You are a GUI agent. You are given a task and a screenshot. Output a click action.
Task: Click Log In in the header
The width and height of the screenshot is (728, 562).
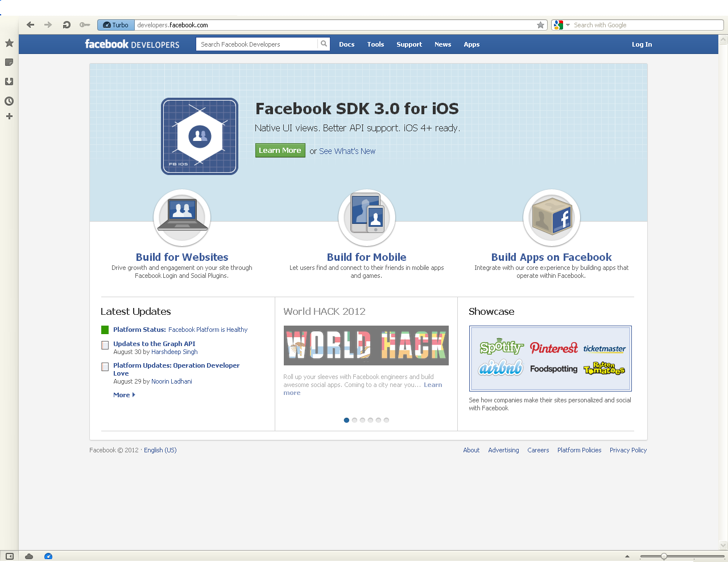642,44
